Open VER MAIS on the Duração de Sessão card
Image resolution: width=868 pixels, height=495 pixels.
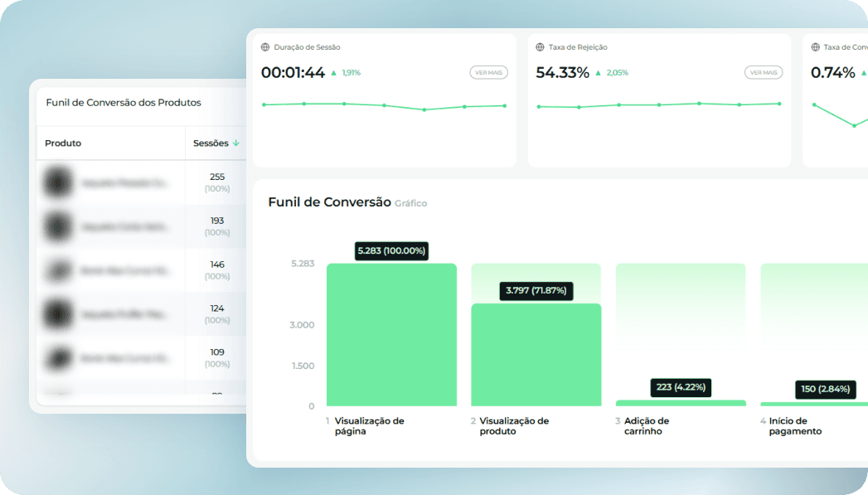pos(488,72)
